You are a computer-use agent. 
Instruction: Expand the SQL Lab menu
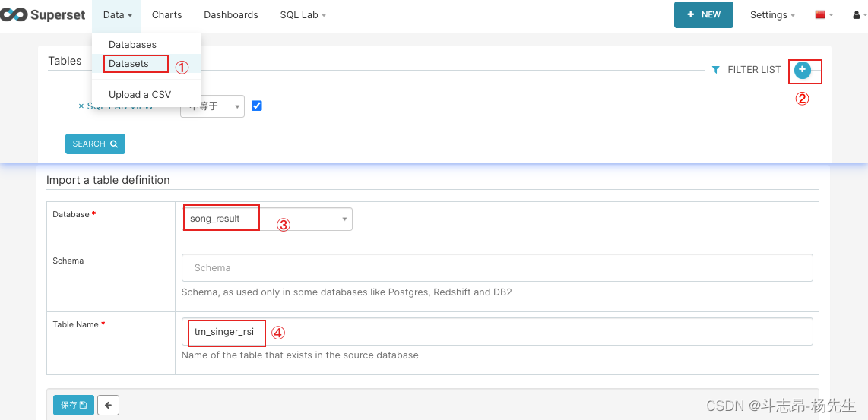pos(303,15)
